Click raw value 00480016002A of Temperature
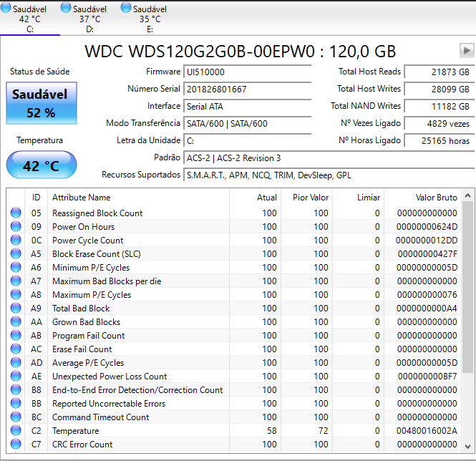This screenshot has width=476, height=461. (x=427, y=431)
